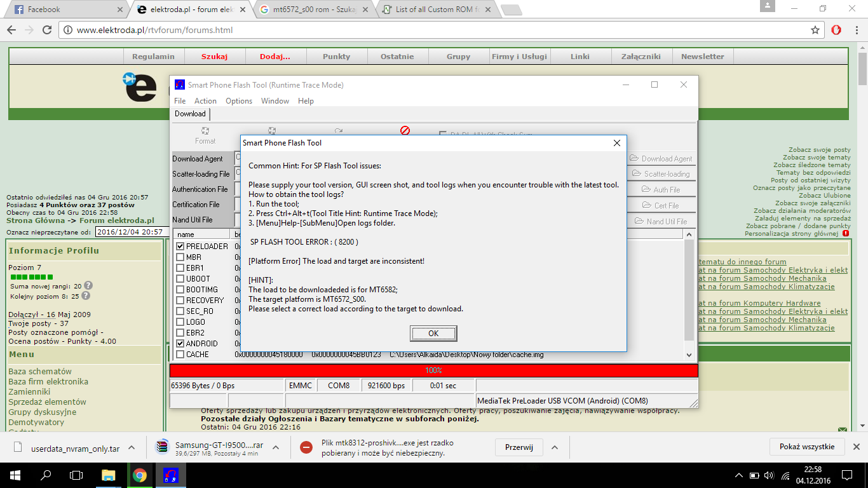Expand options for Samsung-GT-I9500 rar download
The image size is (868, 488).
(277, 447)
